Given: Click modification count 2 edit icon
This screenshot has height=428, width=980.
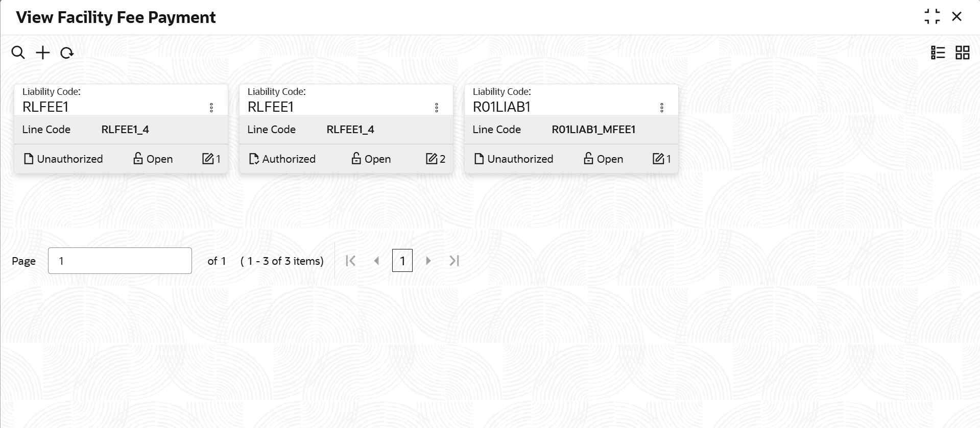Looking at the screenshot, I should click(432, 159).
